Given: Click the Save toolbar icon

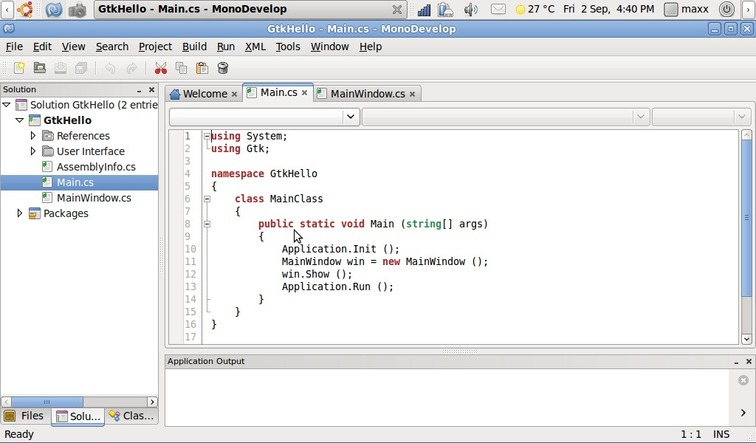Looking at the screenshot, I should [60, 68].
